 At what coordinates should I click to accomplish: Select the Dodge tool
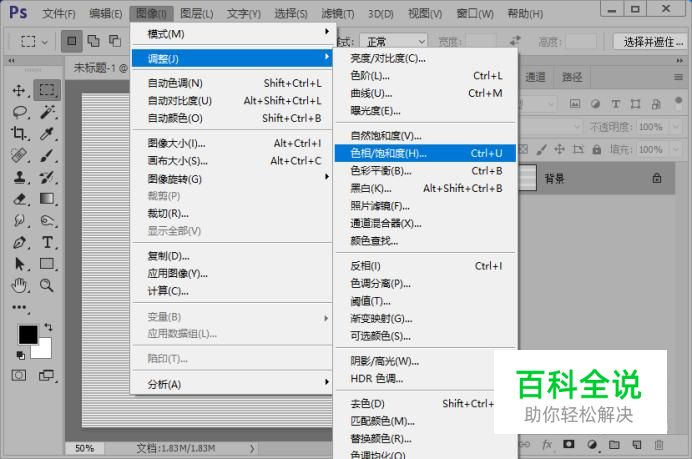47,220
